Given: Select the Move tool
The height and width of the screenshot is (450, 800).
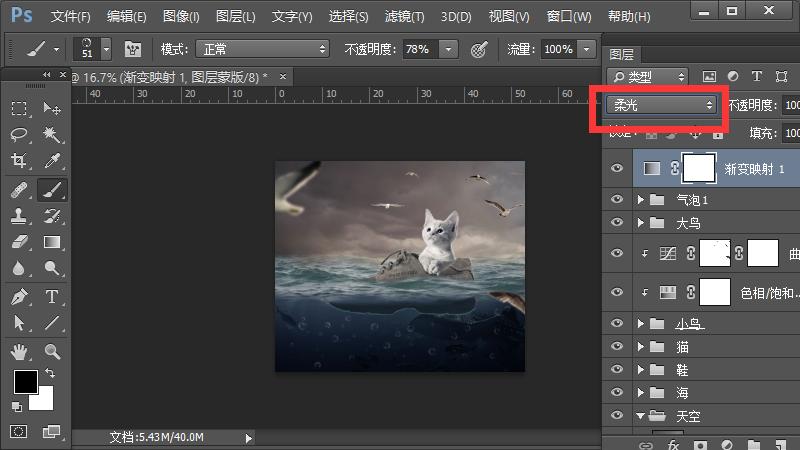Looking at the screenshot, I should (52, 108).
